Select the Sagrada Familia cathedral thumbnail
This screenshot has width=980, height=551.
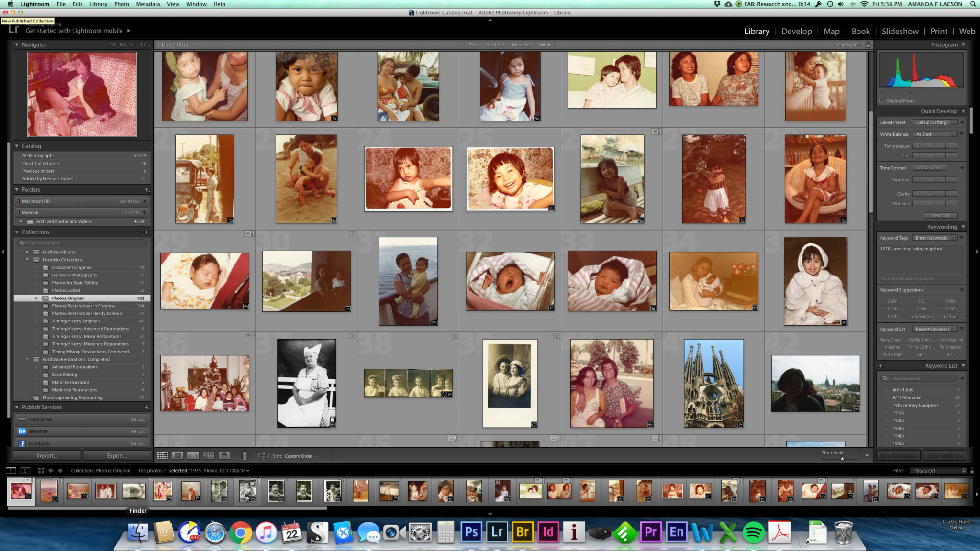pos(713,383)
